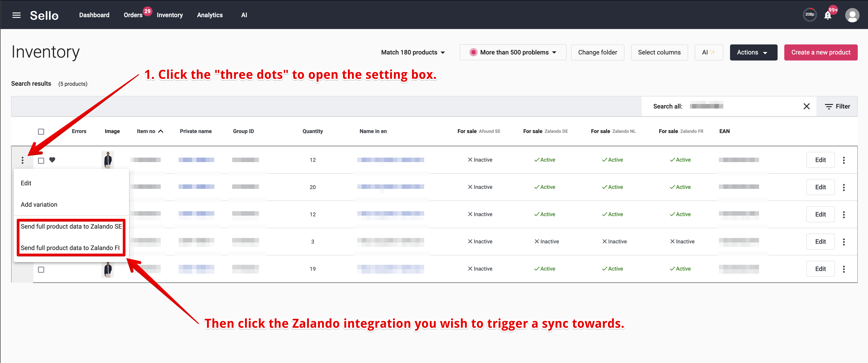The image size is (868, 363).
Task: Toggle the select-all header checkbox
Action: tap(41, 131)
